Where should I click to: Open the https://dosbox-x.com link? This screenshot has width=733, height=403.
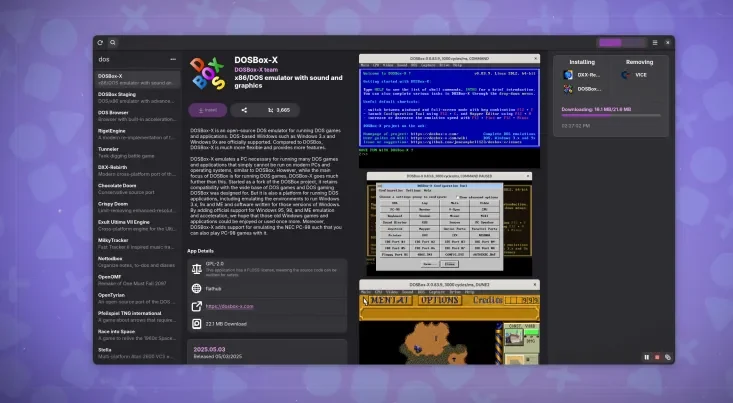coord(230,306)
